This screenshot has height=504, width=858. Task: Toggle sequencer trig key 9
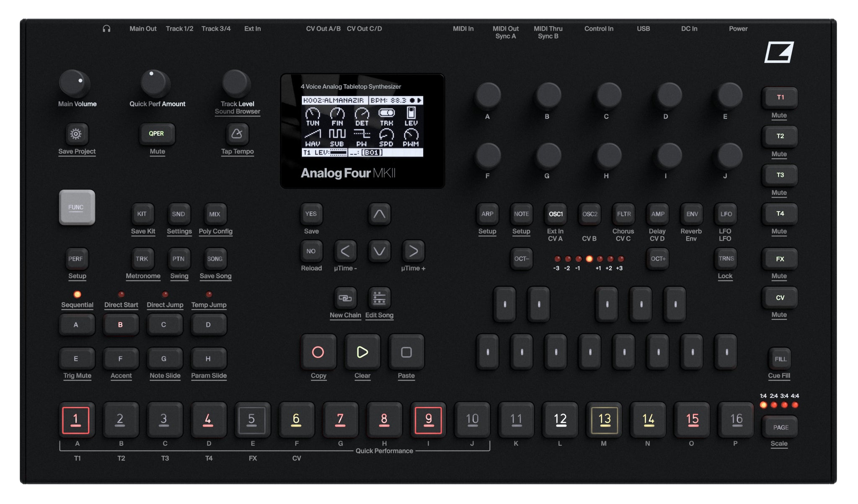tap(428, 420)
